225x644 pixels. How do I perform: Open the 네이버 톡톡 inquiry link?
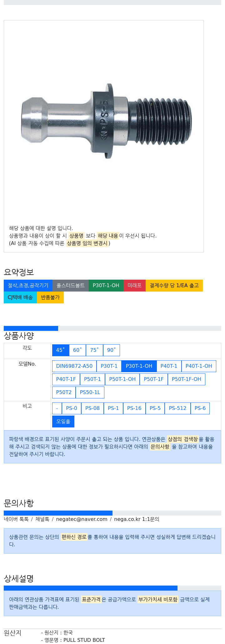click(x=16, y=519)
